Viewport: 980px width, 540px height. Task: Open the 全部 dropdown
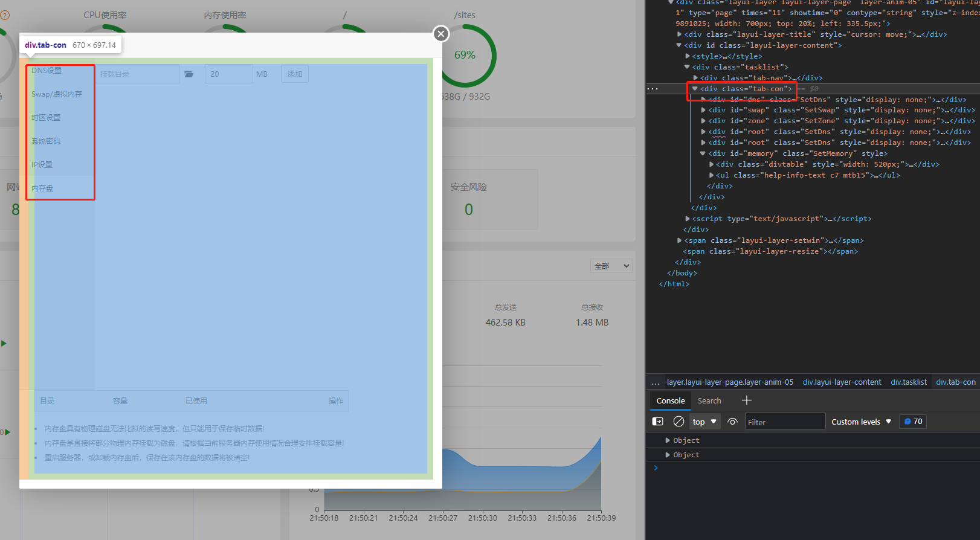tap(611, 266)
